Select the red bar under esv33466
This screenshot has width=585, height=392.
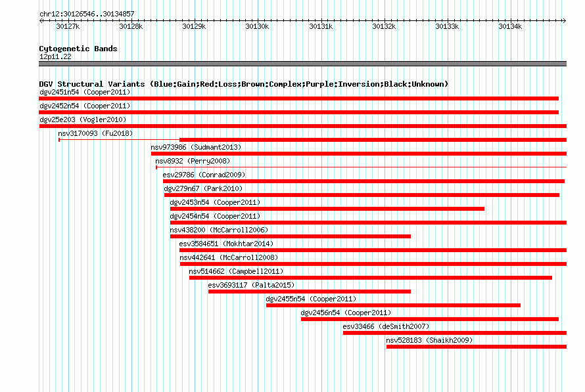tap(455, 333)
